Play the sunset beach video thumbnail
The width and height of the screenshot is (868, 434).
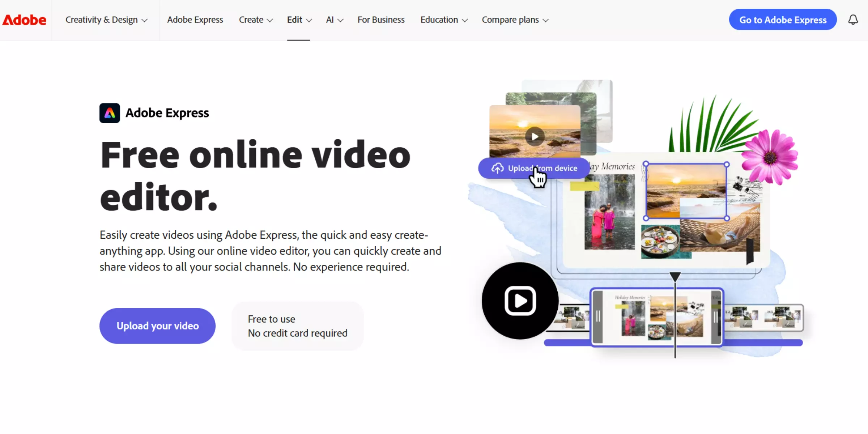click(535, 136)
